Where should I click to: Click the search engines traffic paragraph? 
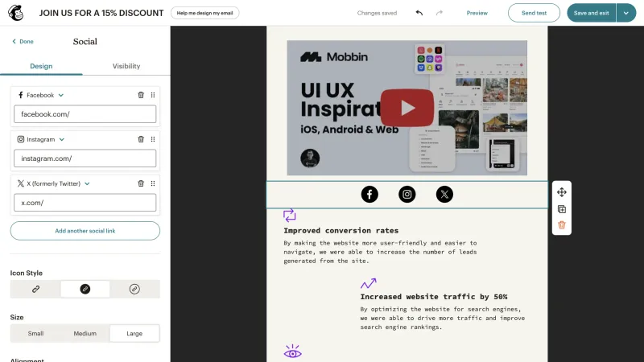[442, 318]
